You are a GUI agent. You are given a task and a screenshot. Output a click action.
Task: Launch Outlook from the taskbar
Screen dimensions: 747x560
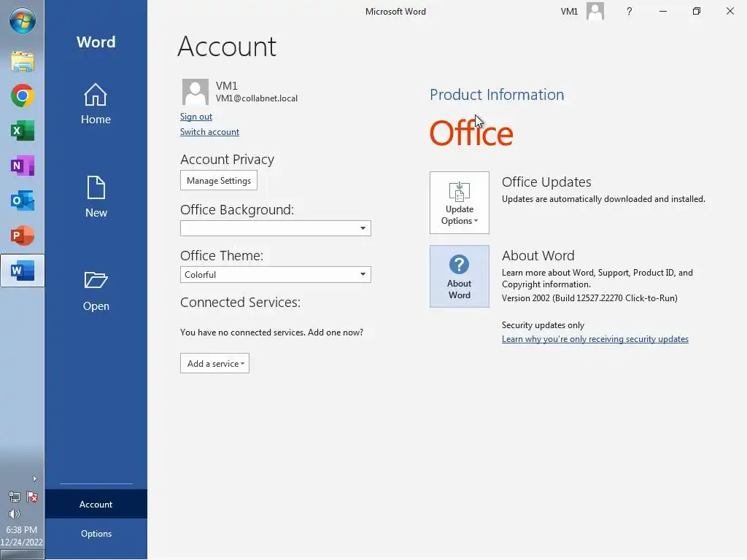coord(23,201)
